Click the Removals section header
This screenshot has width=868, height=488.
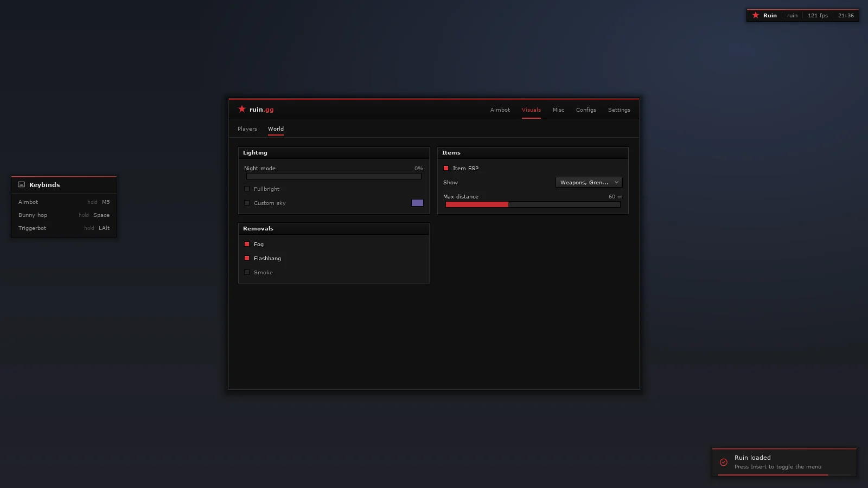point(334,229)
